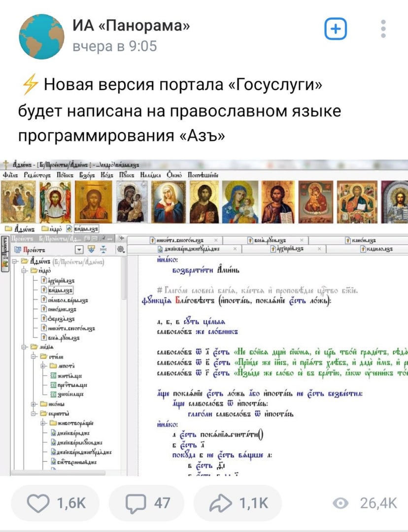This screenshot has width=408, height=532.
Task: Open the ИА «Панорама» globe avatar
Action: [x=41, y=36]
